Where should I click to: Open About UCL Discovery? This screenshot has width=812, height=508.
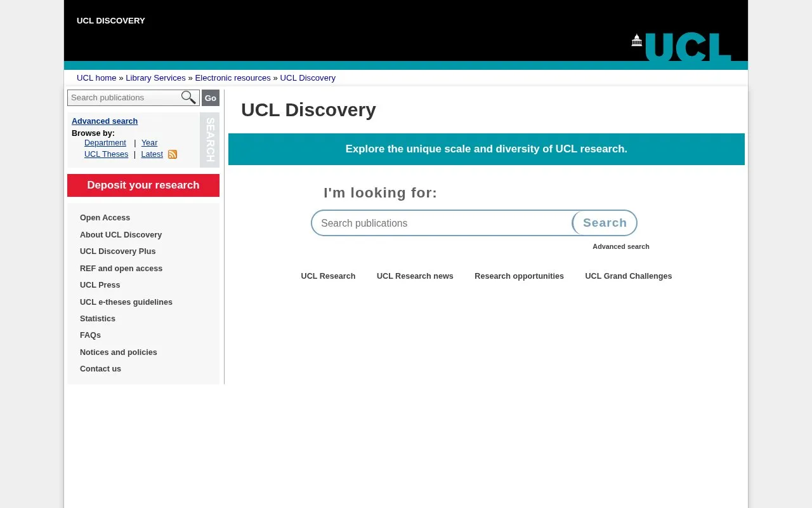tap(121, 235)
